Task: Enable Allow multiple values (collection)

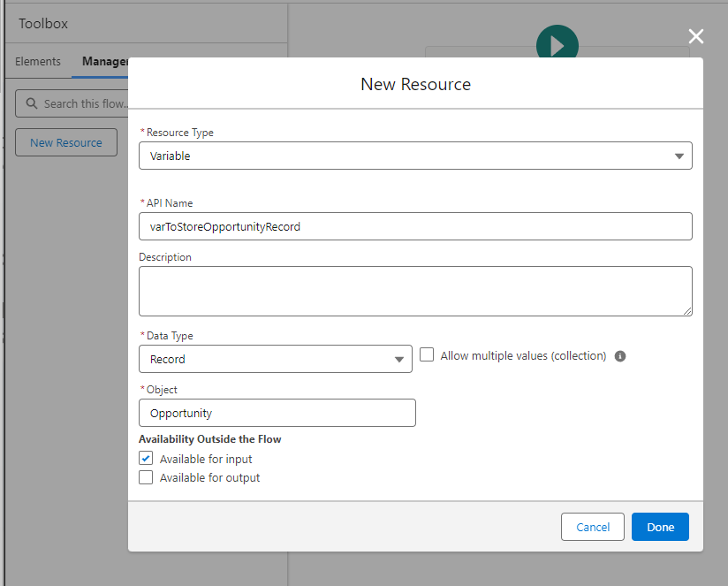Action: point(427,354)
